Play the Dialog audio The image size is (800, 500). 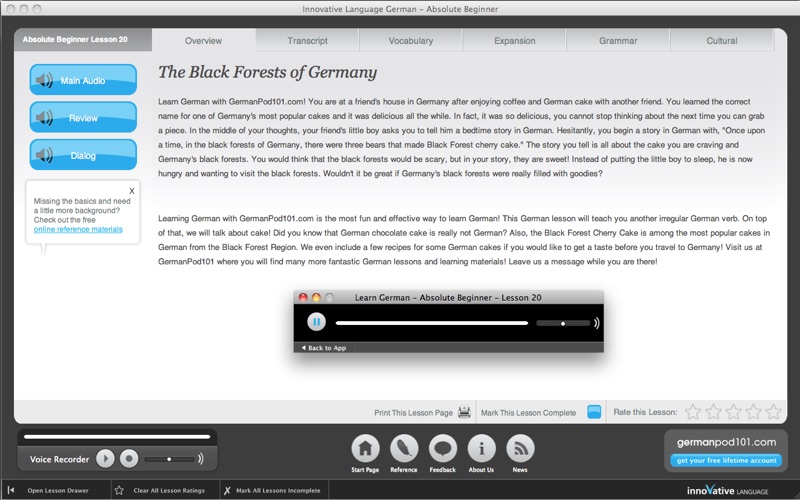[83, 155]
